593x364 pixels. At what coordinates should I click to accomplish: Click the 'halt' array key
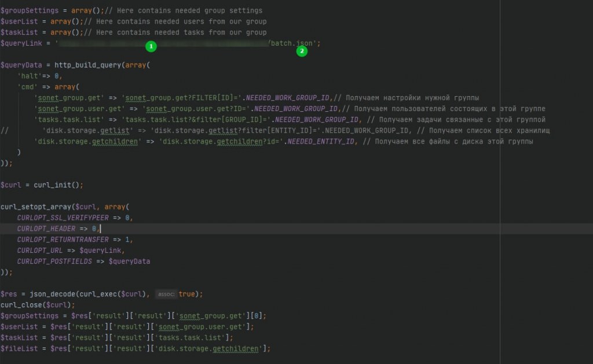click(30, 76)
